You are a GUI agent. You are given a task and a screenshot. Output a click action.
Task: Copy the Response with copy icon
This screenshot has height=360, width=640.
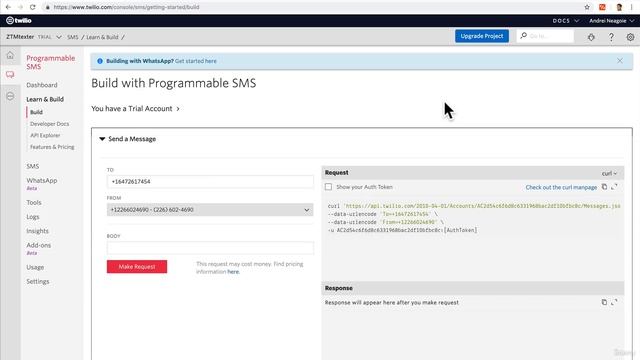click(604, 302)
